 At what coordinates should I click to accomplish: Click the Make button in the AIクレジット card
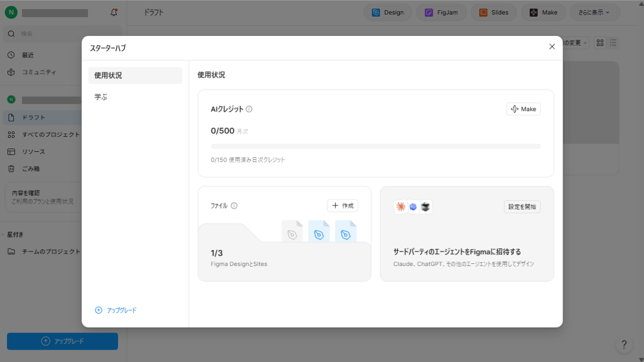[523, 109]
